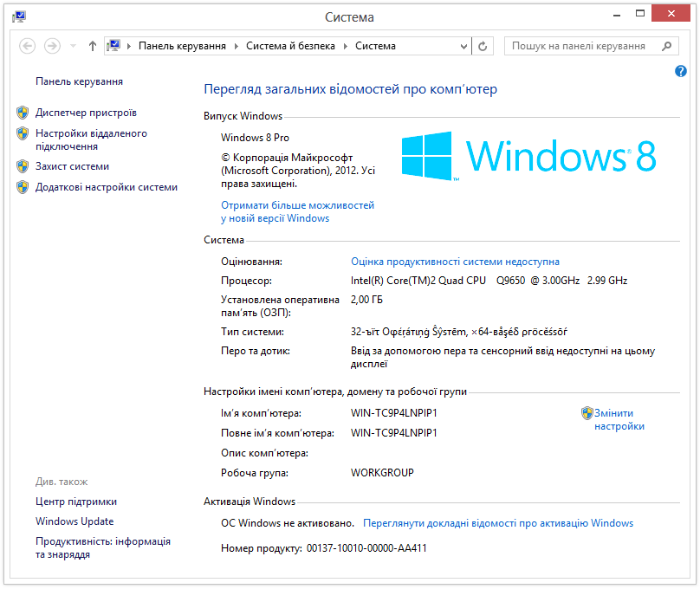This screenshot has width=700, height=589.
Task: Open the Windows Update link
Action: (x=75, y=521)
